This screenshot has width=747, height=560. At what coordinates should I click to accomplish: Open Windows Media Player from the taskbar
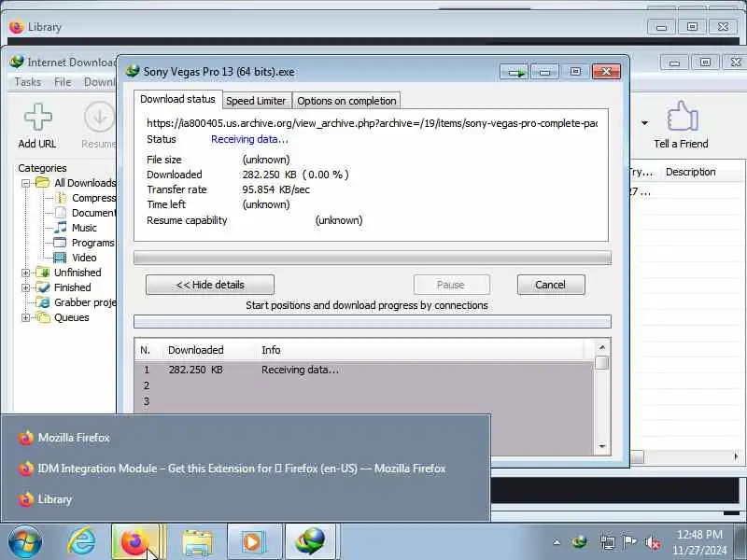pyautogui.click(x=253, y=542)
